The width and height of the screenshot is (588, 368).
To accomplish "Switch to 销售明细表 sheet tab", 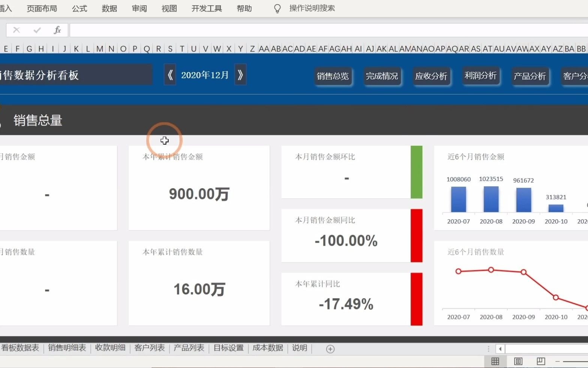I will click(x=67, y=348).
